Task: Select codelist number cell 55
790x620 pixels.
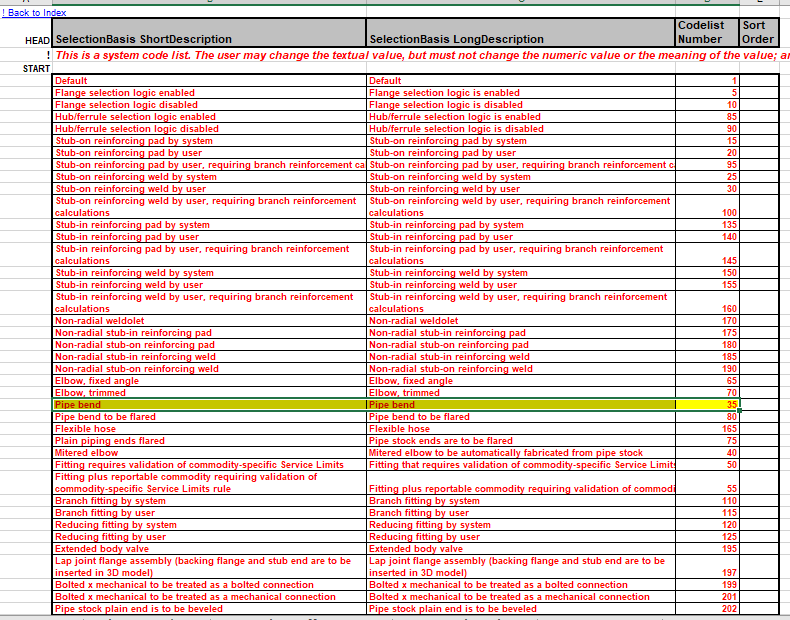Action: click(707, 483)
